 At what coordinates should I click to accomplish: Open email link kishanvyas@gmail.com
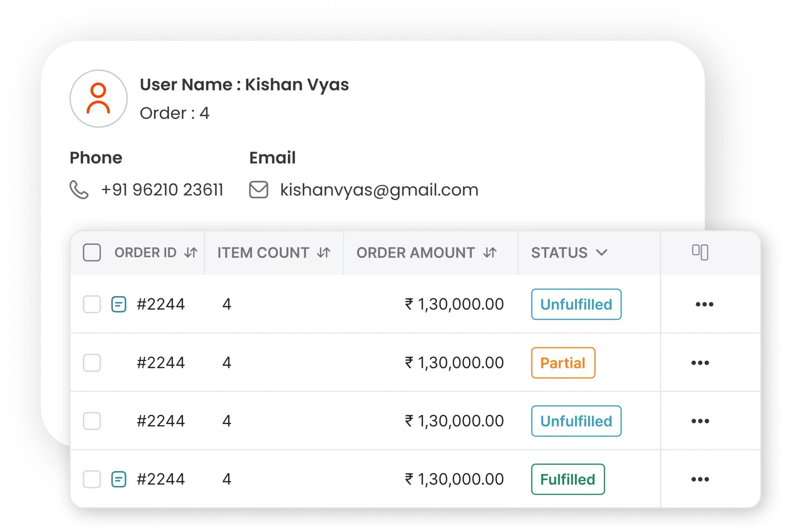click(379, 190)
